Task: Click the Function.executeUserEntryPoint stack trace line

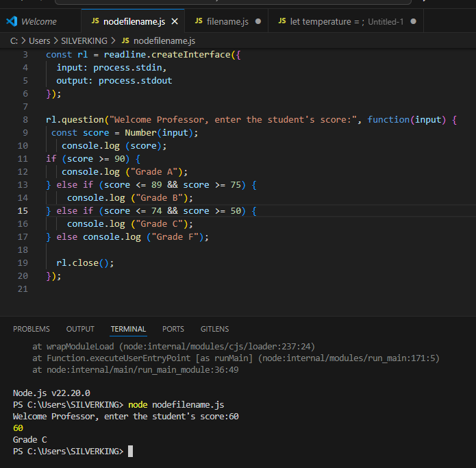Action: tap(236, 358)
